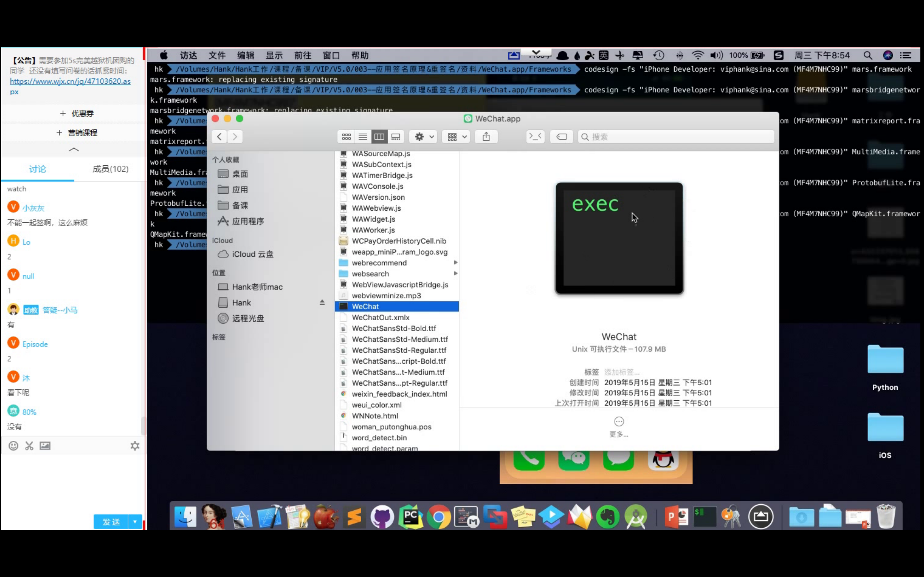Click the search field in Finder toolbar
The width and height of the screenshot is (924, 577).
point(674,136)
